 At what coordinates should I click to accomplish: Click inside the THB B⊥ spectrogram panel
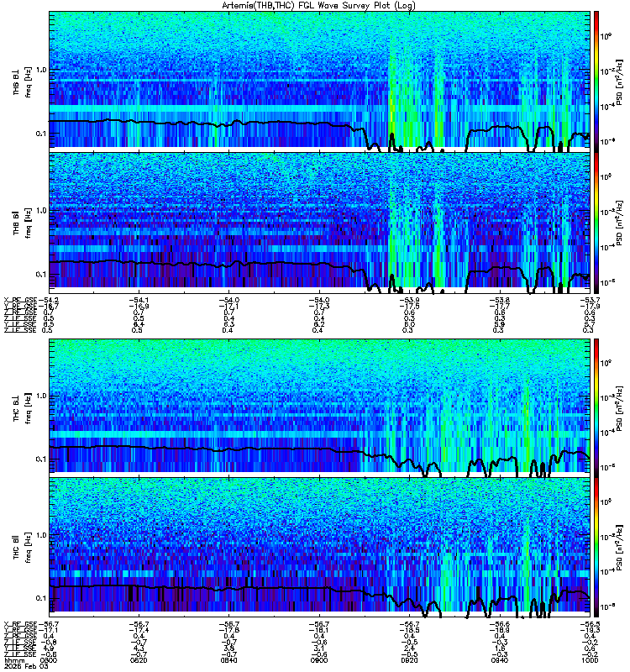pos(320,81)
